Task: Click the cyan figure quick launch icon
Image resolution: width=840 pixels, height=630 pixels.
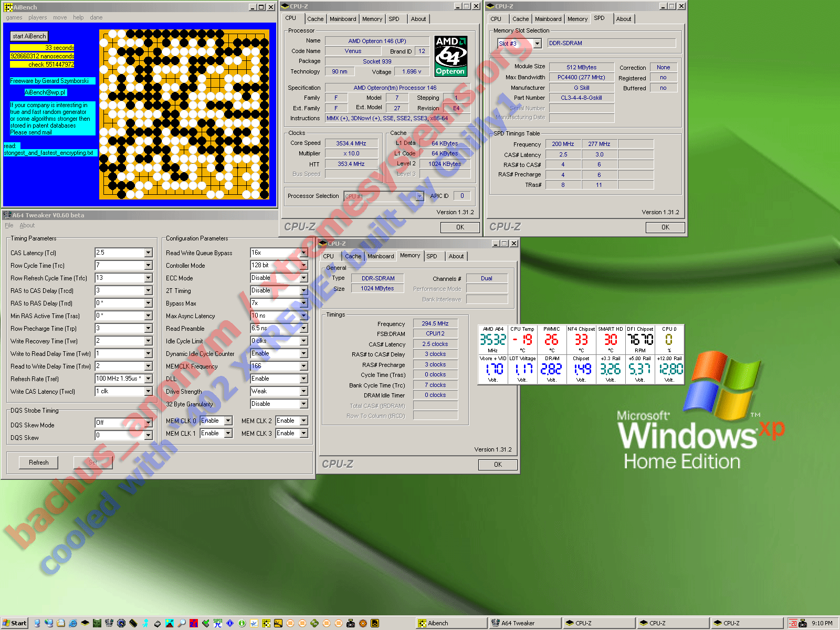Action: click(x=145, y=623)
